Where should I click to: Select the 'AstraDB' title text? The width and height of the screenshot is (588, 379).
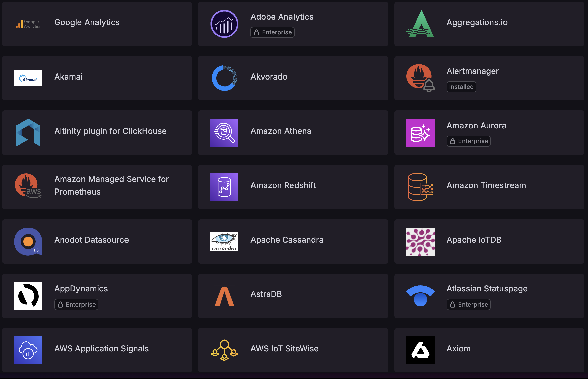pyautogui.click(x=266, y=294)
